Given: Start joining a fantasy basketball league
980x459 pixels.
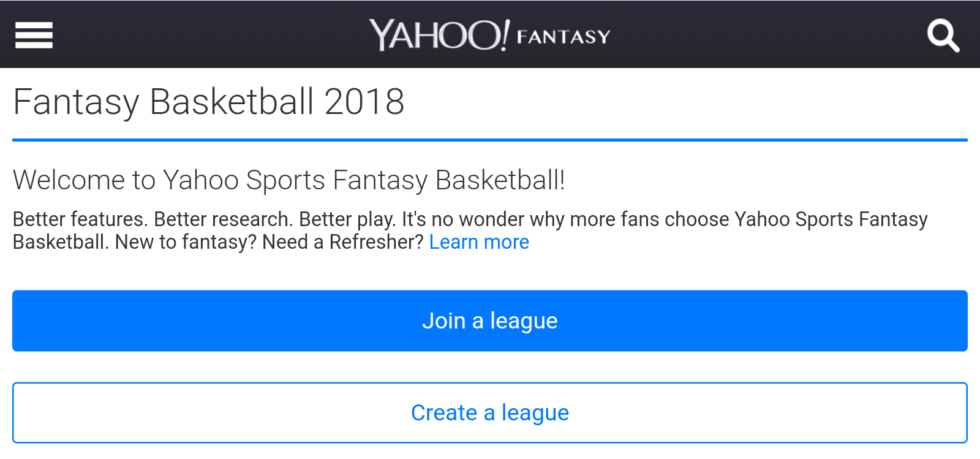Looking at the screenshot, I should (490, 321).
